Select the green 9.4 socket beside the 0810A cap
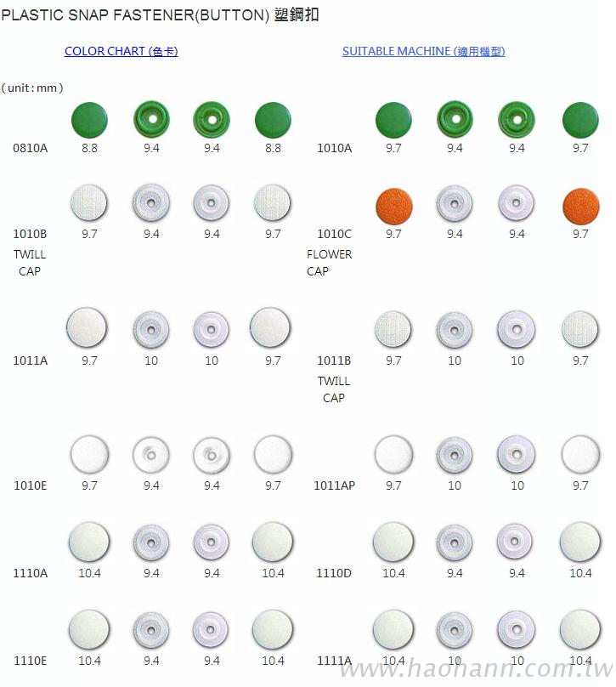This screenshot has width=616, height=687. (151, 119)
